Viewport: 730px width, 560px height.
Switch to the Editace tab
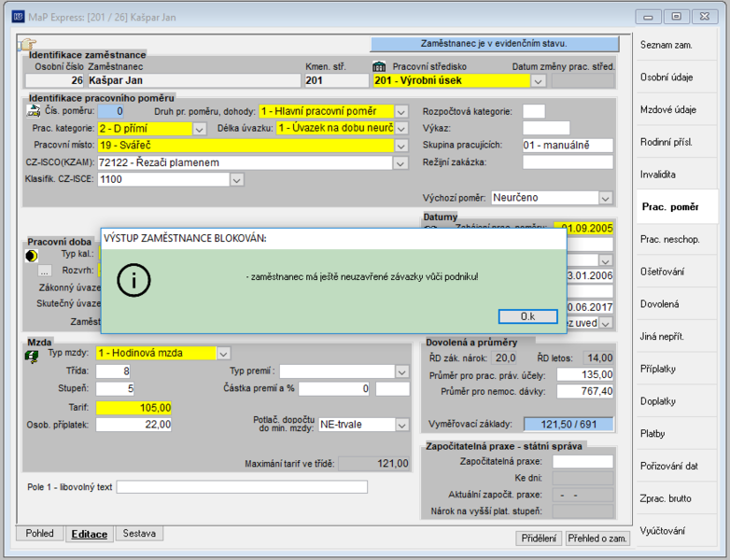pos(90,534)
